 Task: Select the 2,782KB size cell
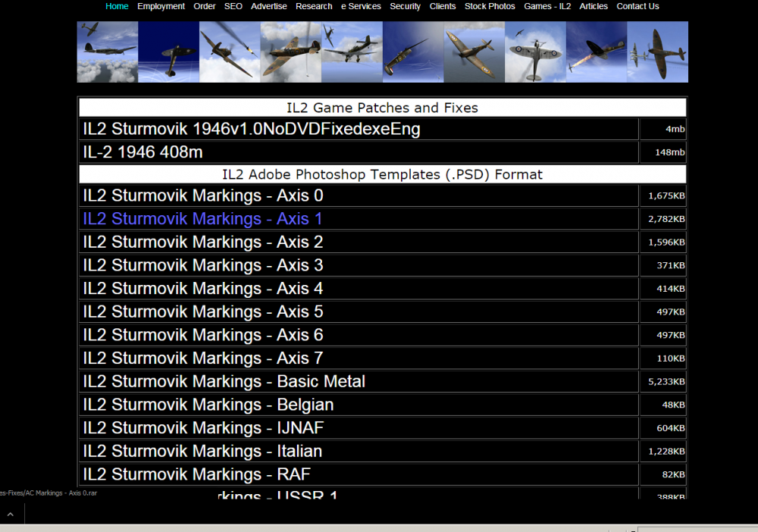click(x=662, y=219)
